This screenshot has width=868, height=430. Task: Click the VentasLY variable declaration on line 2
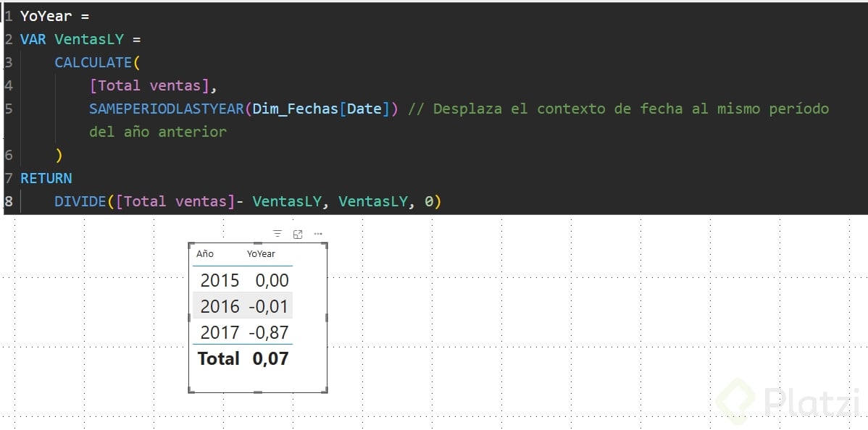(89, 39)
